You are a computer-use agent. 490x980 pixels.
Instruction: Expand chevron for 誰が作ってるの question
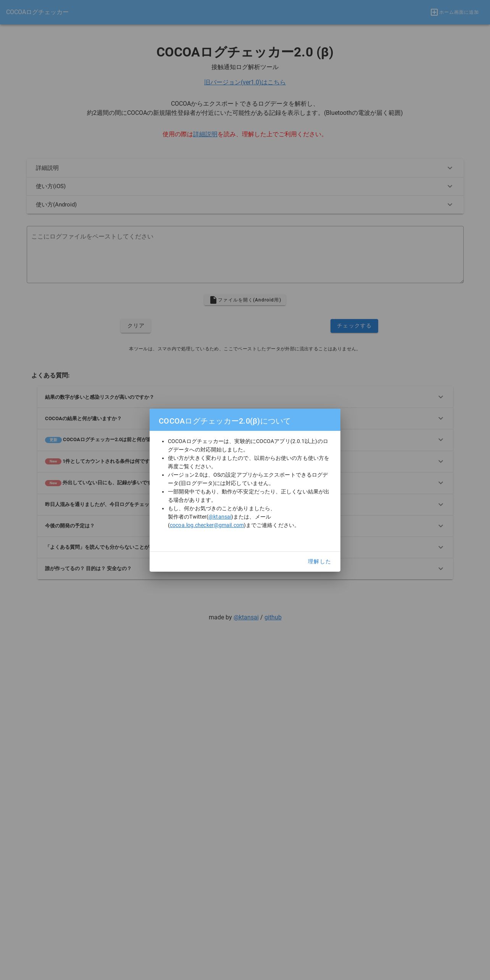441,569
